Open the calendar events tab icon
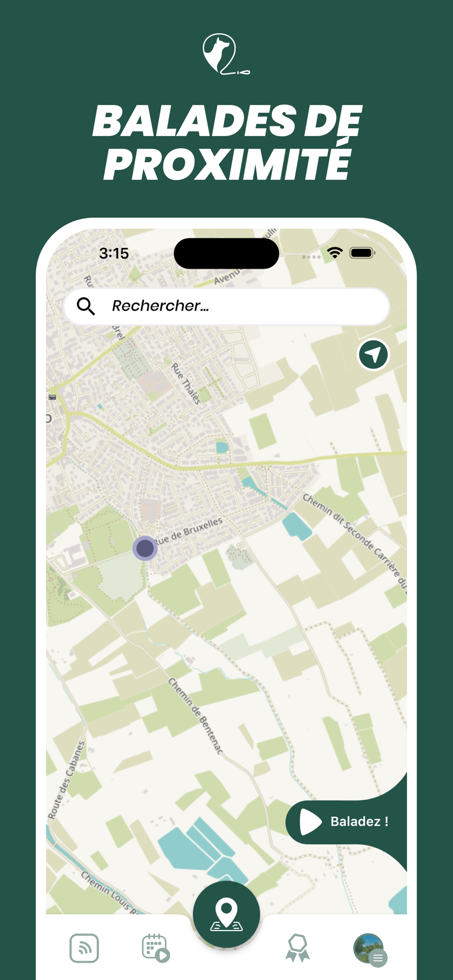 click(155, 948)
